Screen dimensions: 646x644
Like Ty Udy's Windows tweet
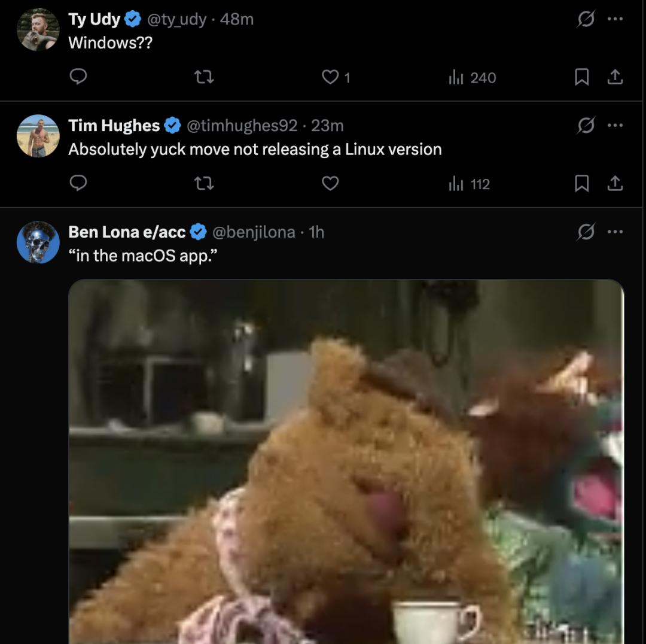tap(330, 77)
